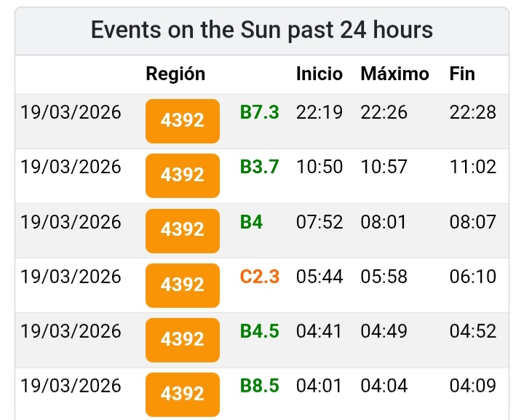Viewport: 524px width, 420px height.
Task: Select region 4392 button in the B4 row
Action: tap(182, 229)
